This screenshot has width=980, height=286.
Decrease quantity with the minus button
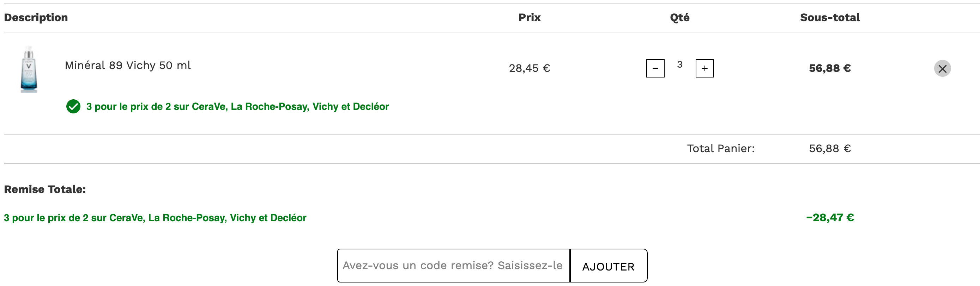pos(655,68)
